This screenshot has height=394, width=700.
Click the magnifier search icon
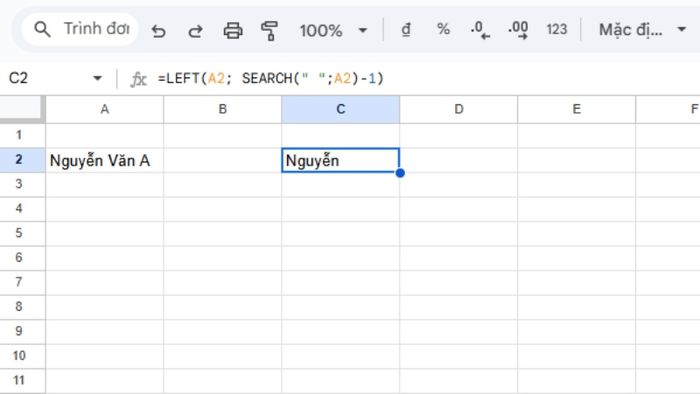42,29
